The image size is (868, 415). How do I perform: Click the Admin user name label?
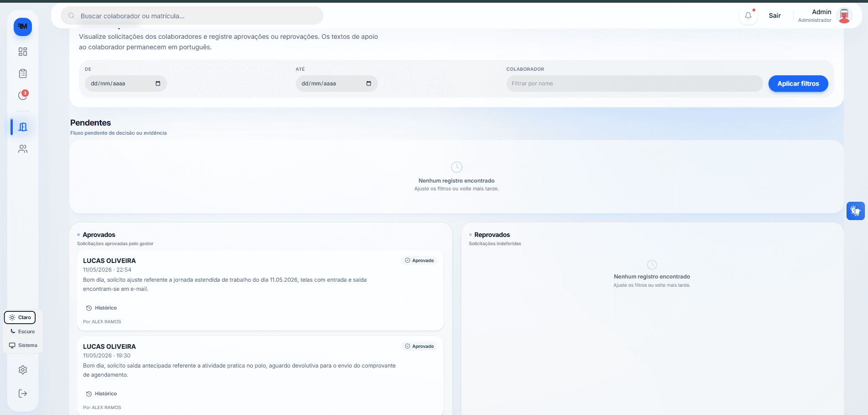tap(821, 12)
